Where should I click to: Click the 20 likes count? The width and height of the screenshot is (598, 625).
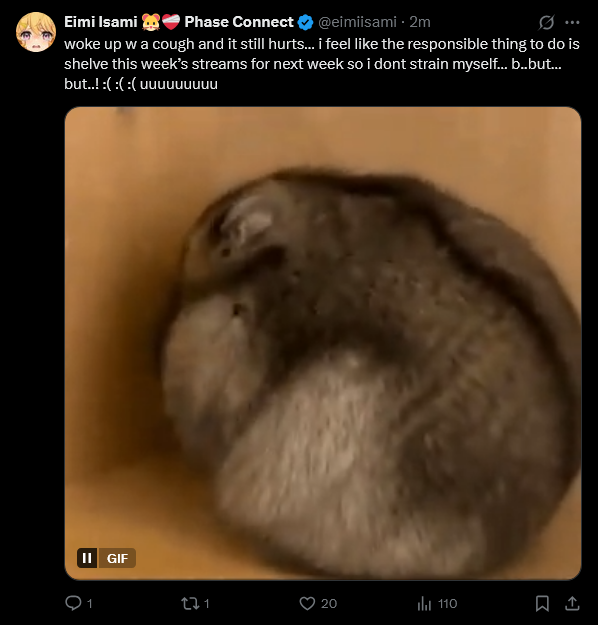tap(329, 603)
